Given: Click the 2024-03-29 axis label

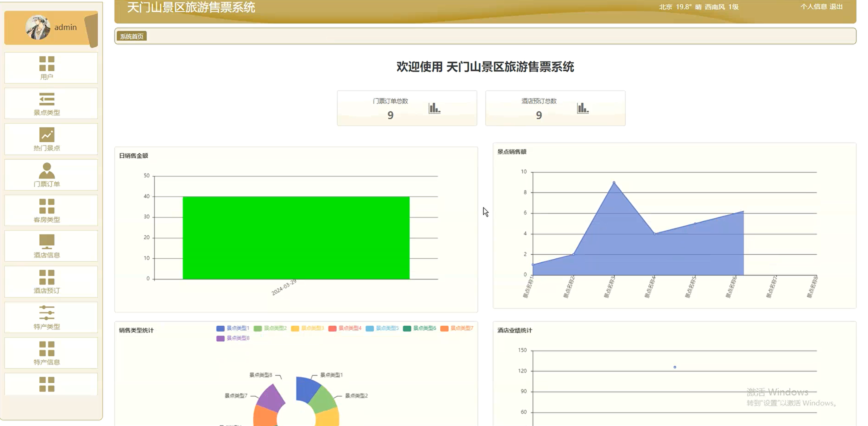Looking at the screenshot, I should click(284, 287).
